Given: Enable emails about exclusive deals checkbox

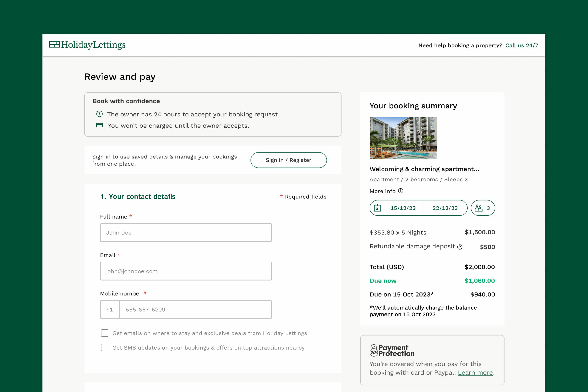Looking at the screenshot, I should pyautogui.click(x=105, y=333).
